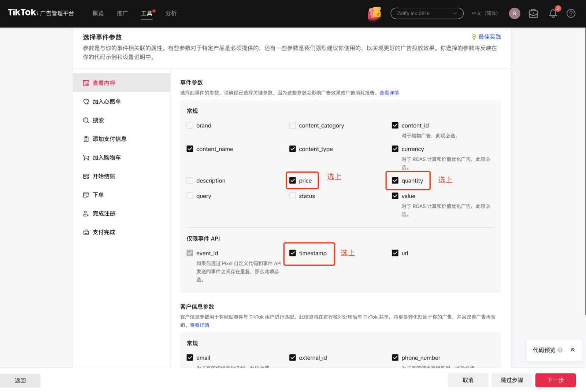Screen dimensions: 586x392
Task: Click the notification bell icon
Action: click(553, 14)
